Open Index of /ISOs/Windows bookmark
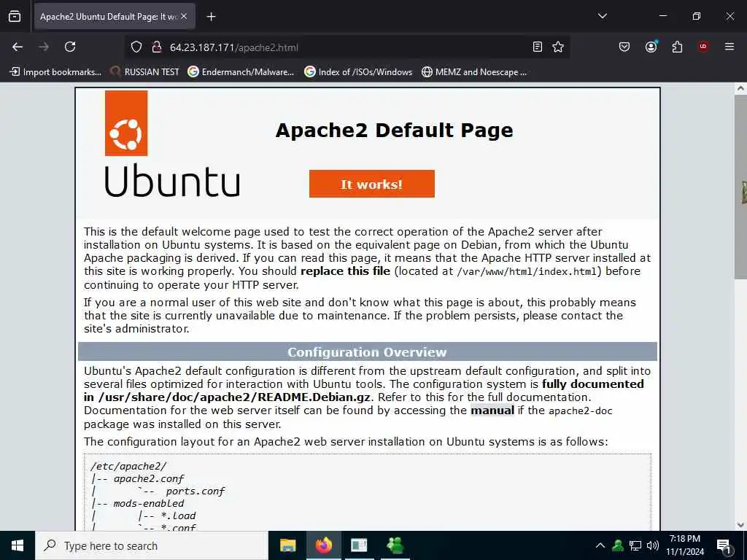 click(358, 72)
